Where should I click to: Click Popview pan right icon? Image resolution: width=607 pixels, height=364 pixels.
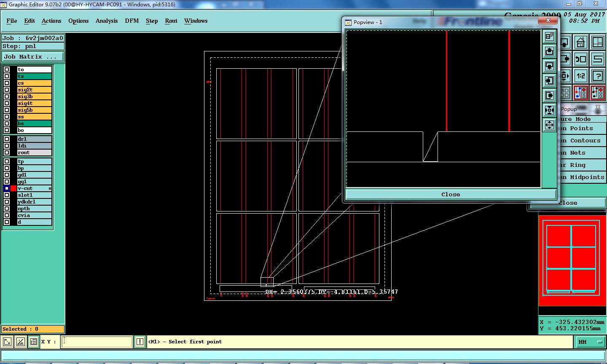click(x=549, y=95)
